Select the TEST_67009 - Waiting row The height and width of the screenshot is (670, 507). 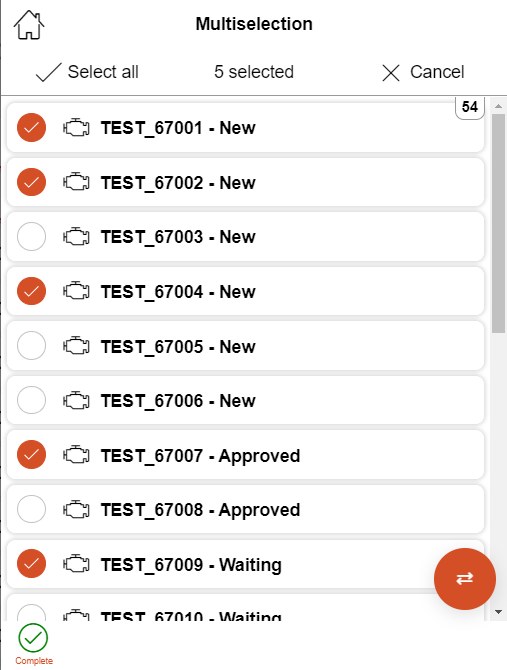[x=246, y=564]
